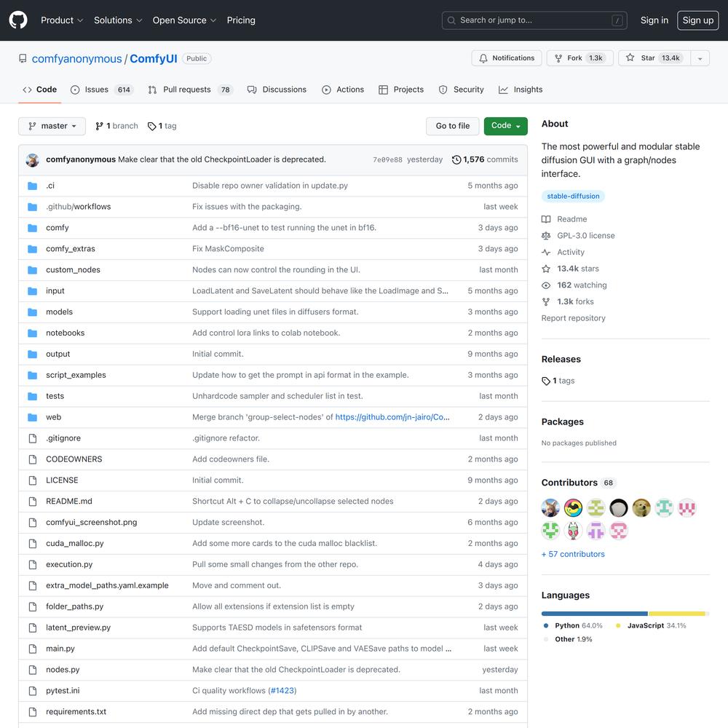Click the file icon for README.md

[x=33, y=502]
